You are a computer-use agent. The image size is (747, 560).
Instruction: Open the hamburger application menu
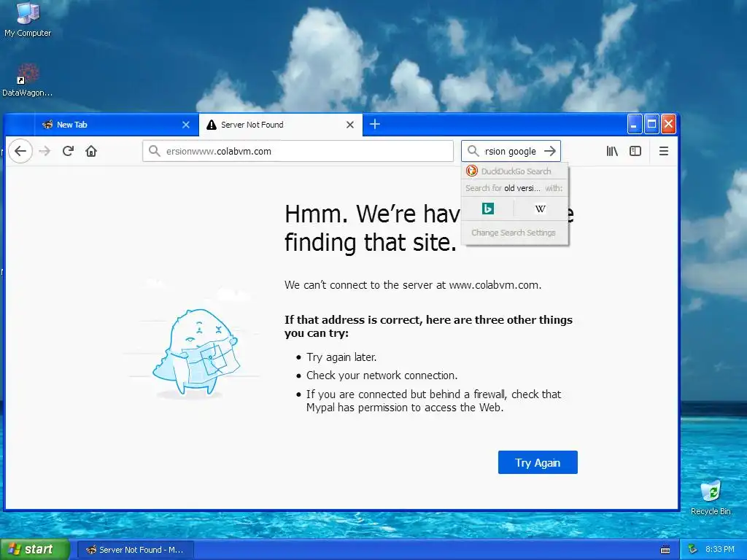tap(664, 152)
